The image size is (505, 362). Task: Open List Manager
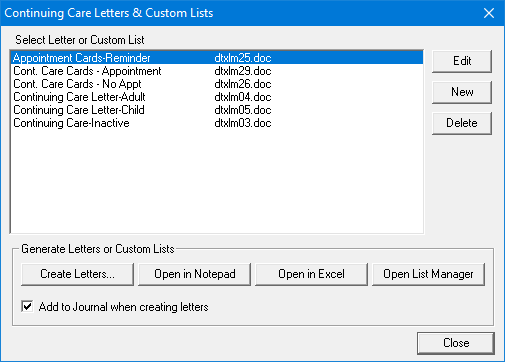pyautogui.click(x=428, y=274)
